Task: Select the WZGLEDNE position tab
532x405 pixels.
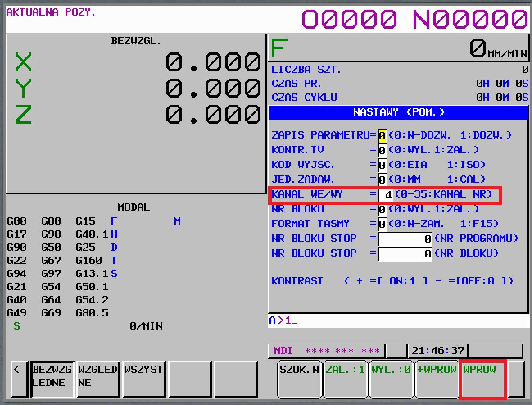Action: coord(97,379)
